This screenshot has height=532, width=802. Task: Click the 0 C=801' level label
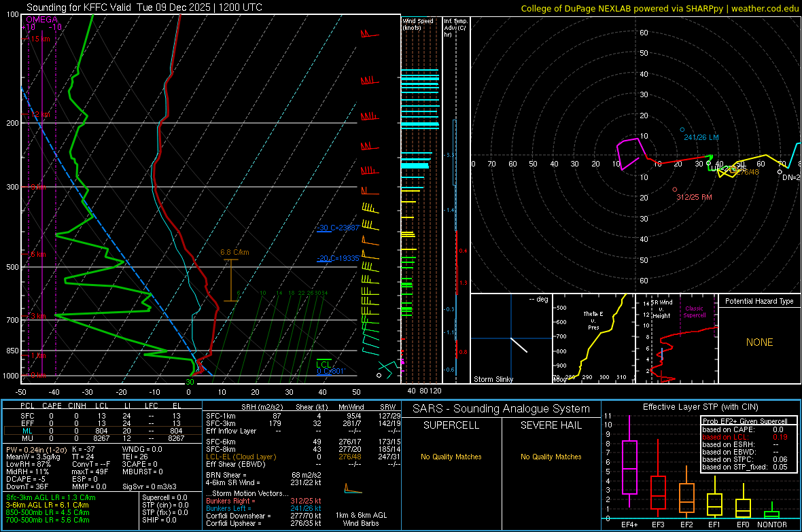(331, 371)
